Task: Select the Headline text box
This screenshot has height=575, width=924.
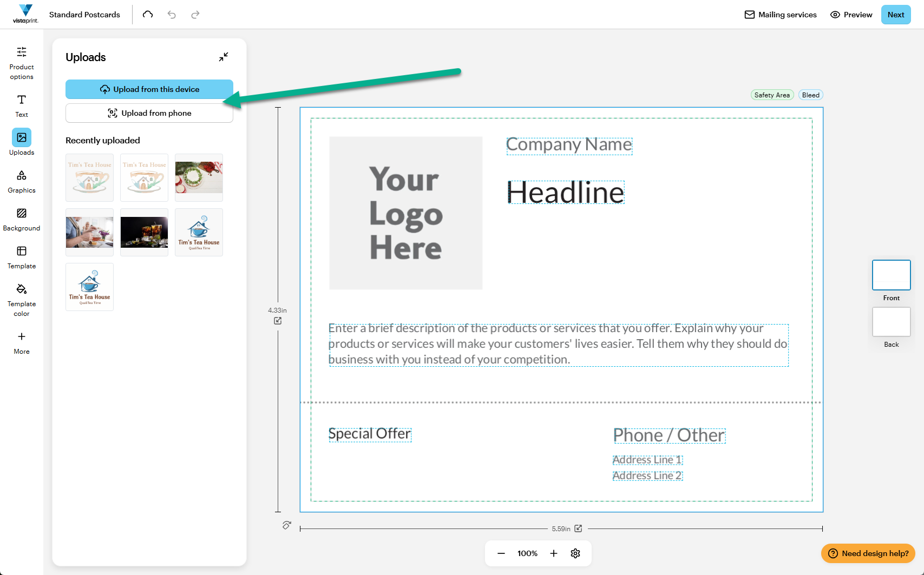Action: pyautogui.click(x=566, y=193)
